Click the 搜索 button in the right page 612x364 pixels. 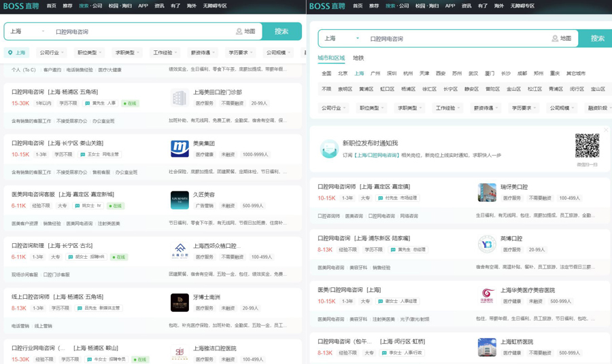click(597, 38)
